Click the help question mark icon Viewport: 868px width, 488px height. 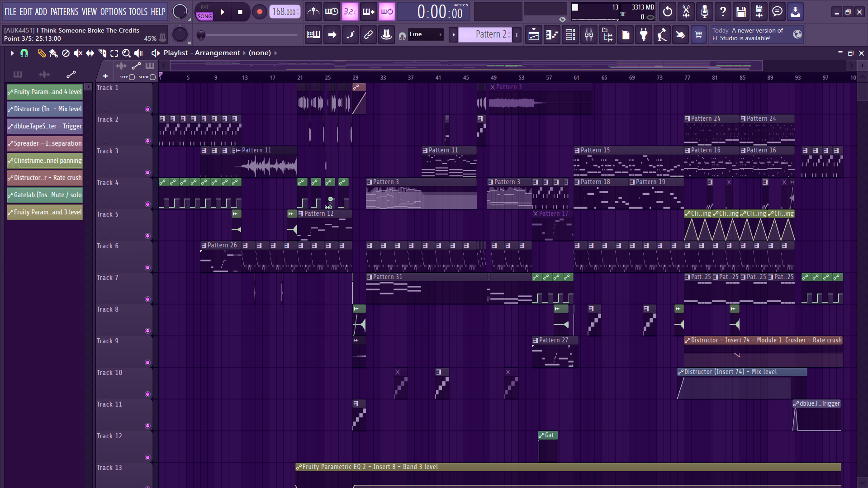click(x=723, y=12)
